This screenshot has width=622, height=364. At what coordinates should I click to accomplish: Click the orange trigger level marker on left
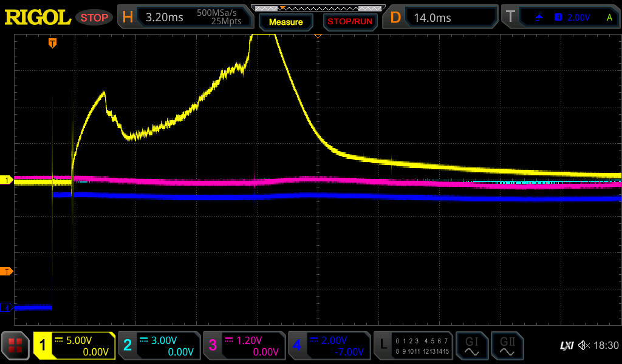[x=7, y=271]
